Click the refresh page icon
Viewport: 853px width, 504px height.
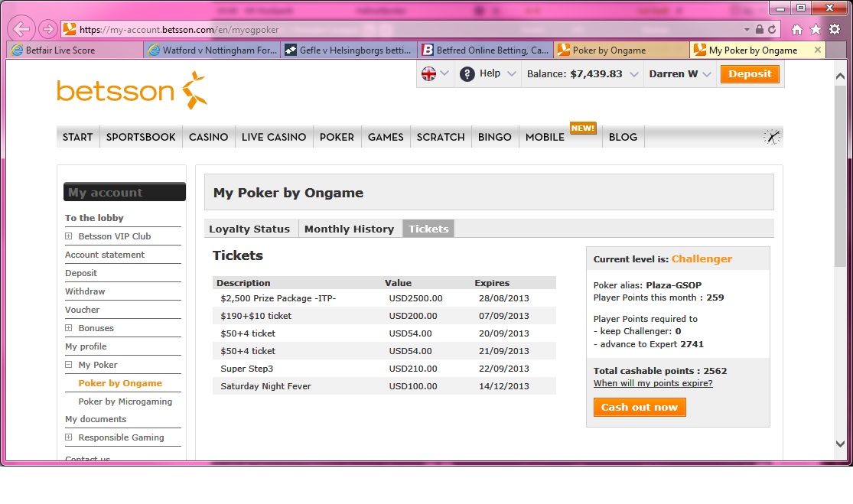point(772,29)
